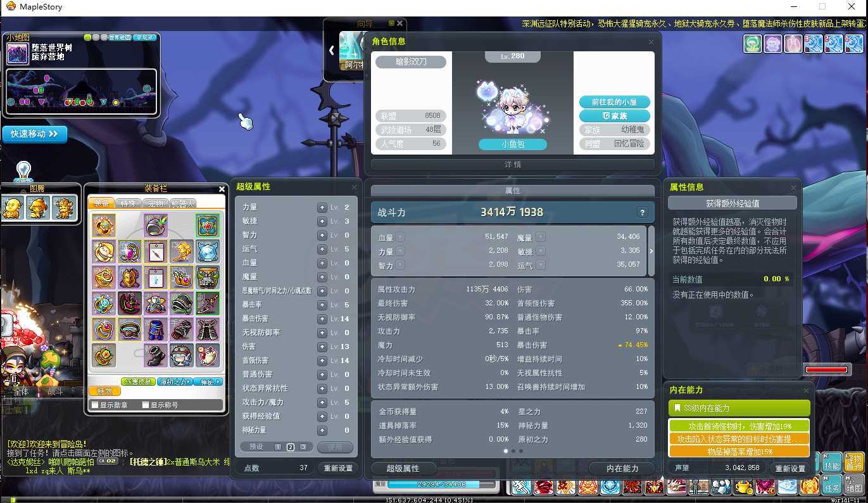This screenshot has height=503, width=868.
Task: Click the first green buff icon at top right
Action: click(x=752, y=44)
